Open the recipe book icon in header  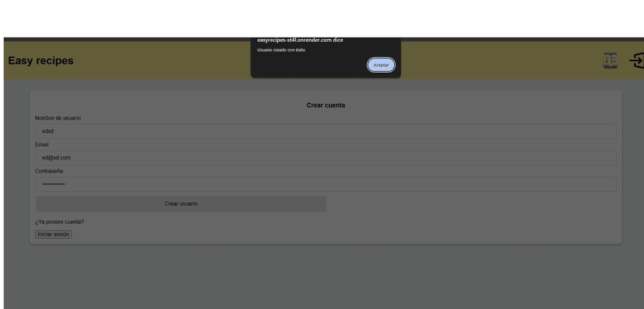tap(610, 60)
